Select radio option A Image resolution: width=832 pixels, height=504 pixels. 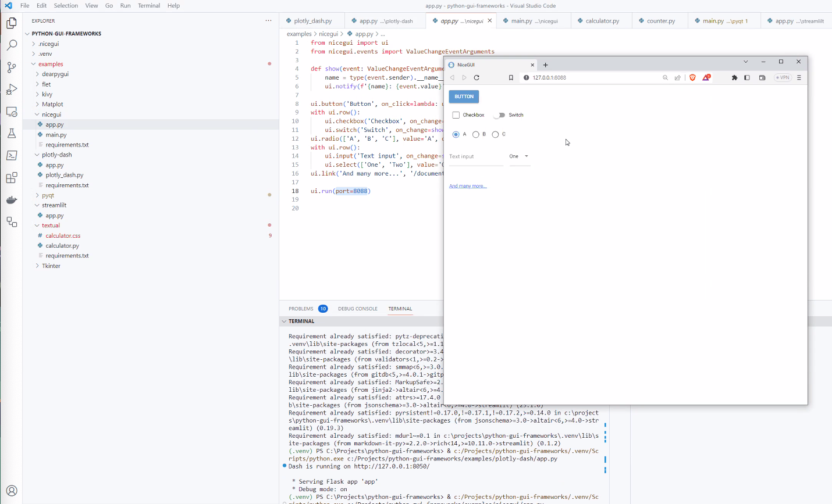(x=456, y=134)
